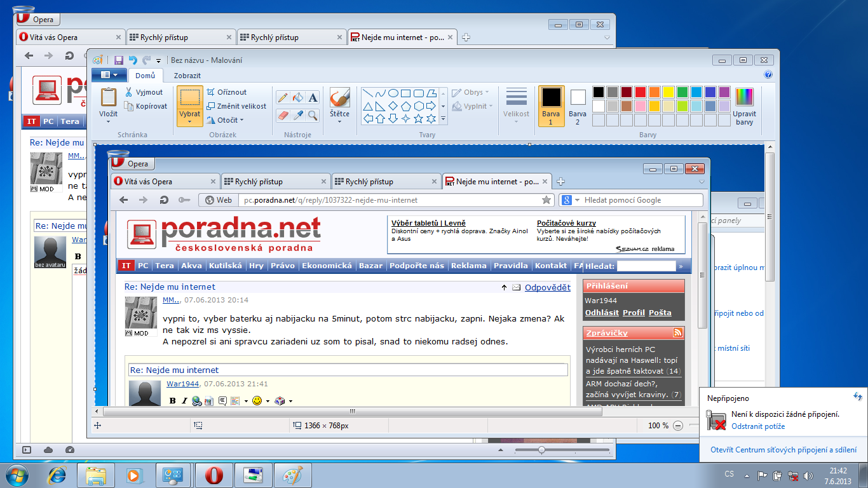Choose the red color swatch

tap(641, 92)
